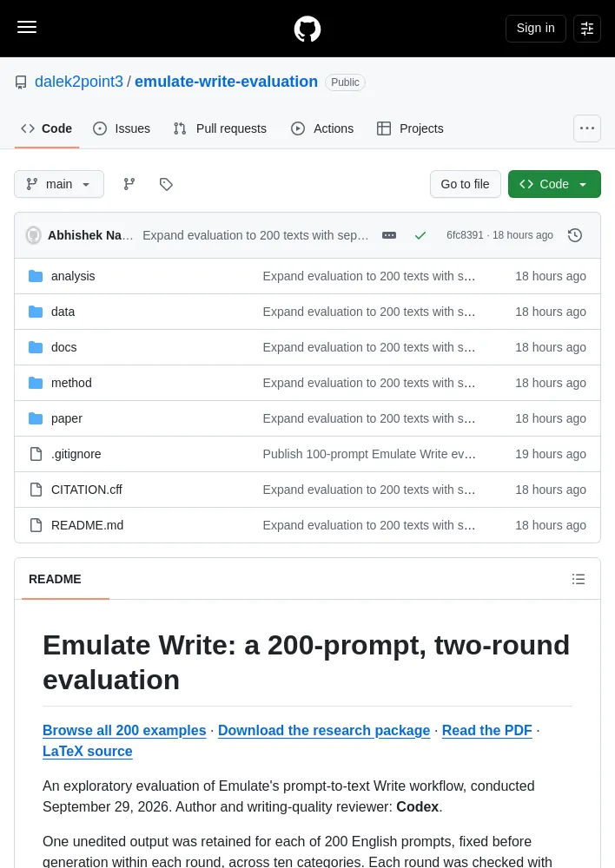615x868 pixels.
Task: Switch to the Issues tab
Action: pyautogui.click(x=122, y=128)
